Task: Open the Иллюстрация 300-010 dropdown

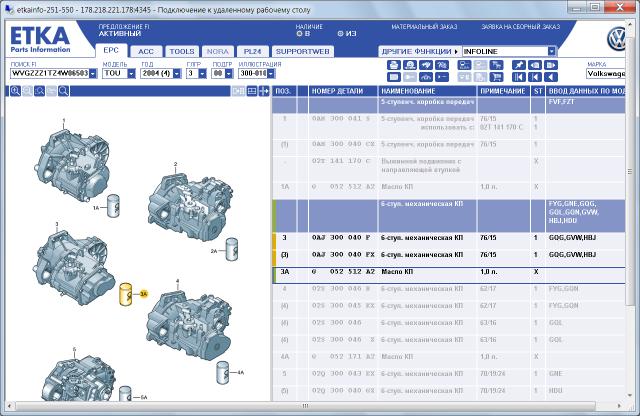Action: 271,73
